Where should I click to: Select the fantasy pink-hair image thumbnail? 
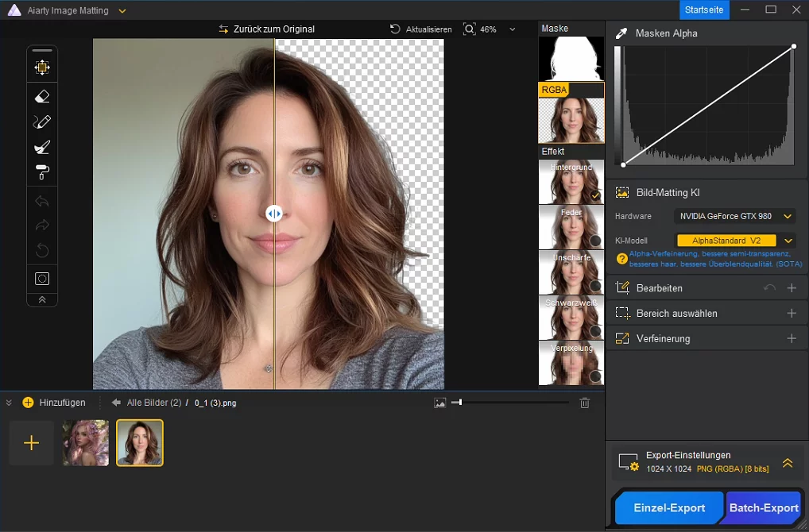pyautogui.click(x=86, y=442)
